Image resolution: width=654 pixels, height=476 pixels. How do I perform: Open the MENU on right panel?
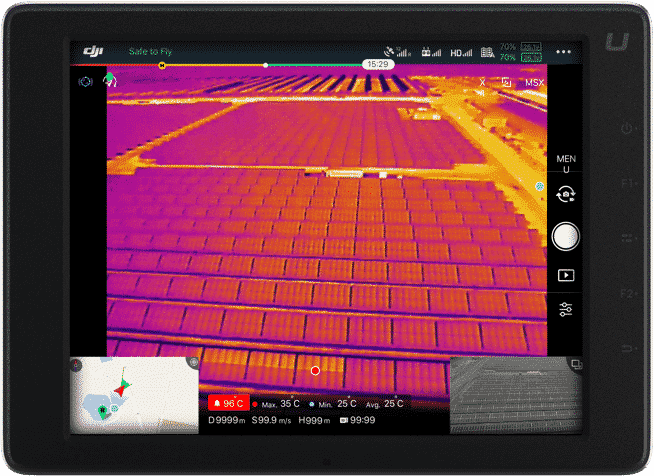pyautogui.click(x=566, y=164)
